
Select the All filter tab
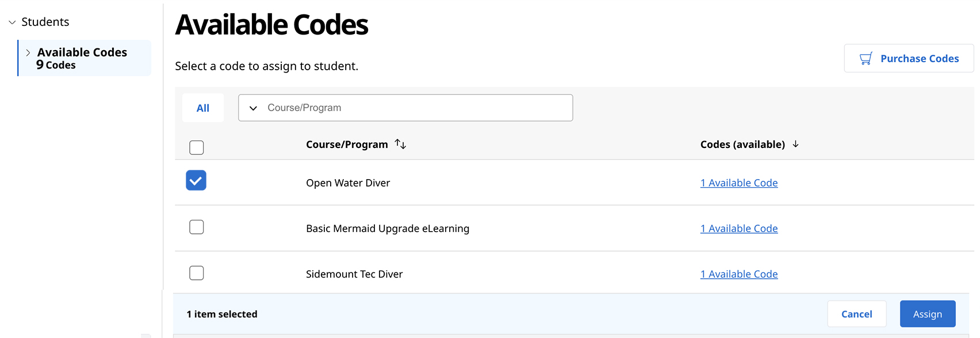tap(203, 108)
